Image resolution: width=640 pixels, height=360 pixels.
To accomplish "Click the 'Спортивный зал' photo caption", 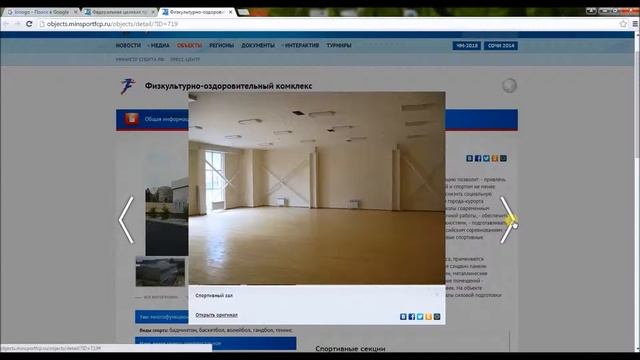I will click(x=214, y=296).
